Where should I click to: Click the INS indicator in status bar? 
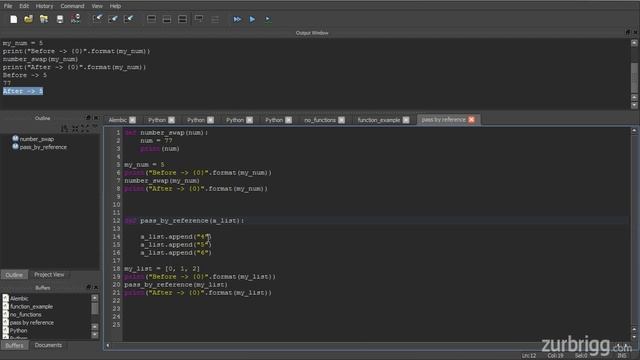[x=622, y=356]
